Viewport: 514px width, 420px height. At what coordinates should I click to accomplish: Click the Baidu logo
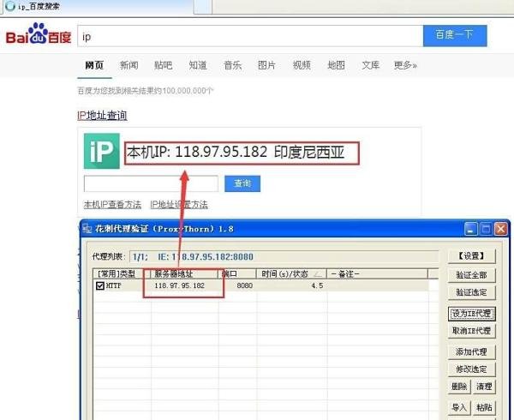pyautogui.click(x=39, y=33)
